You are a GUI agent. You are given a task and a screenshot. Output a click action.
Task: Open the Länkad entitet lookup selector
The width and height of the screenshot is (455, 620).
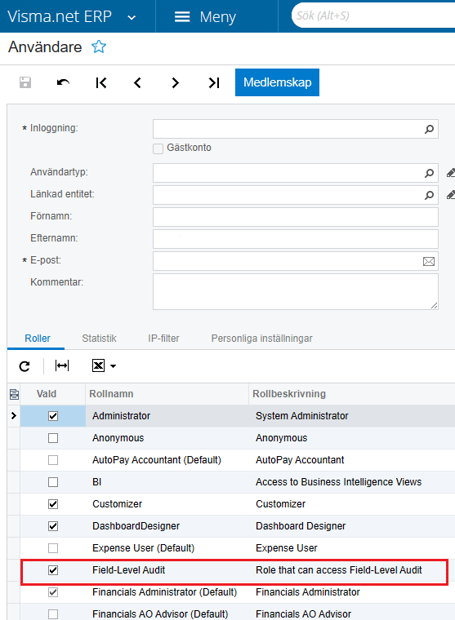point(429,195)
